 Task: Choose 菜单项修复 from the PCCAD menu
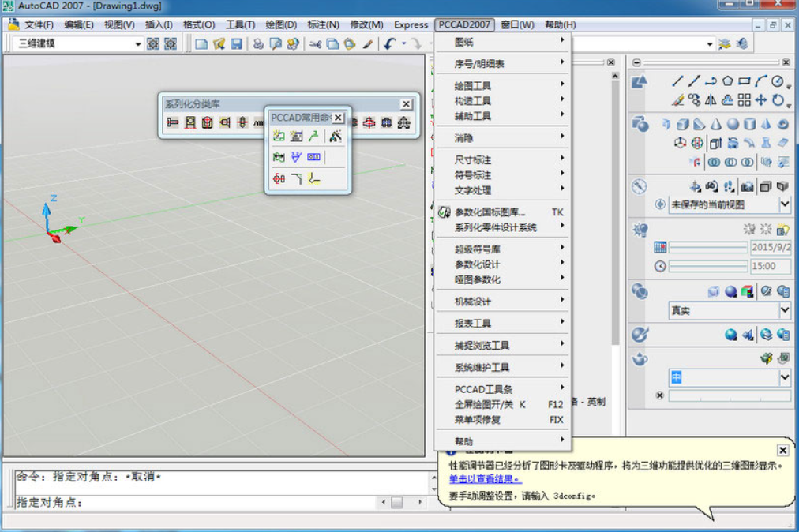pyautogui.click(x=503, y=420)
